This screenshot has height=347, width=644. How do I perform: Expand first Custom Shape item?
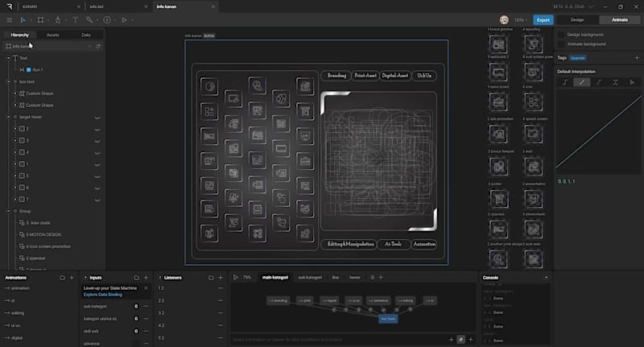[15, 93]
